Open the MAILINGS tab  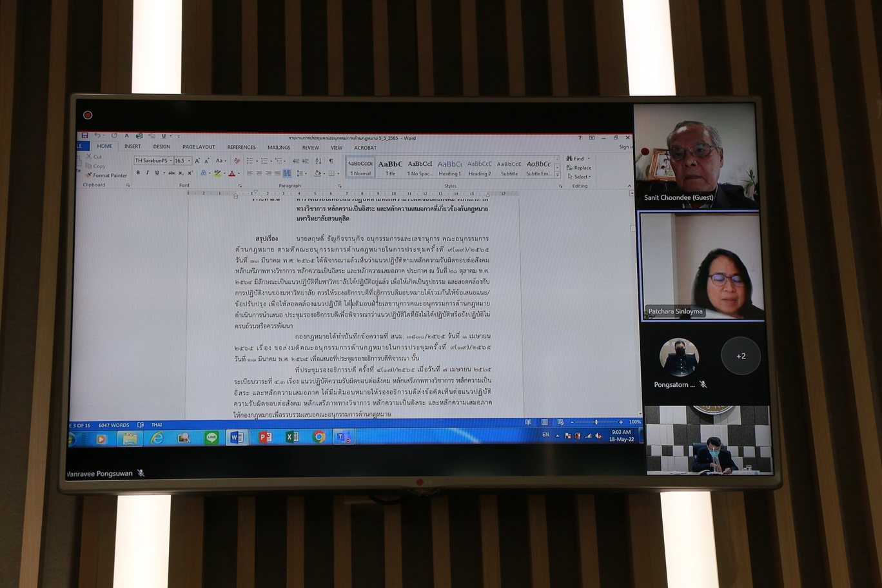pyautogui.click(x=279, y=148)
